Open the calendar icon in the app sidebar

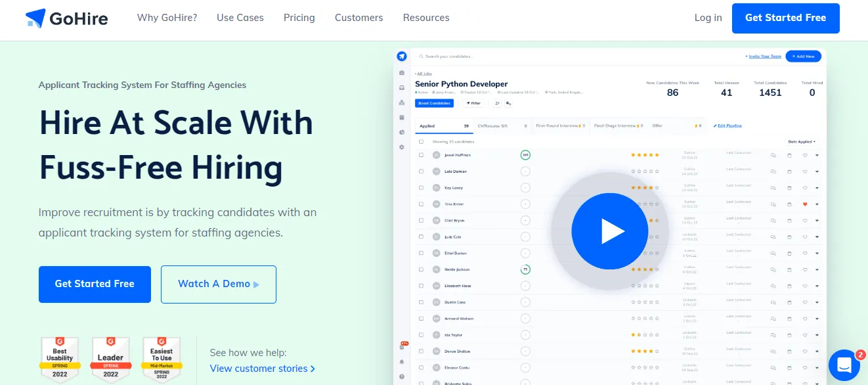402,117
